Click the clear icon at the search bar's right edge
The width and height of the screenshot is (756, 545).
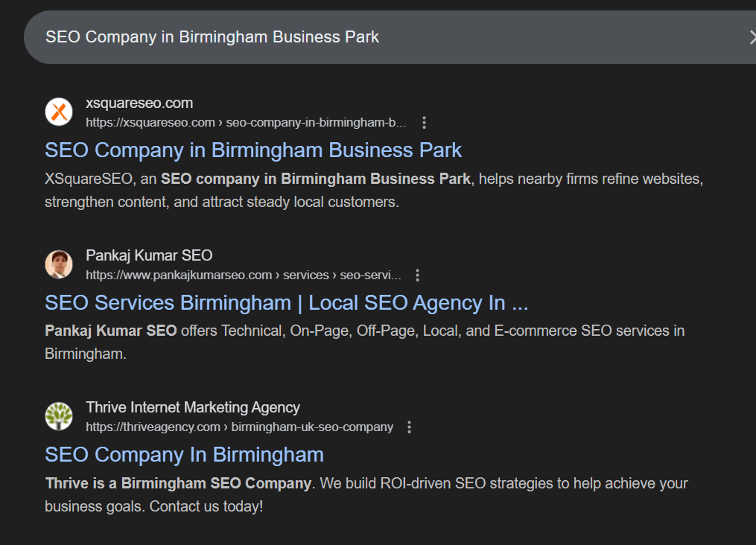752,36
